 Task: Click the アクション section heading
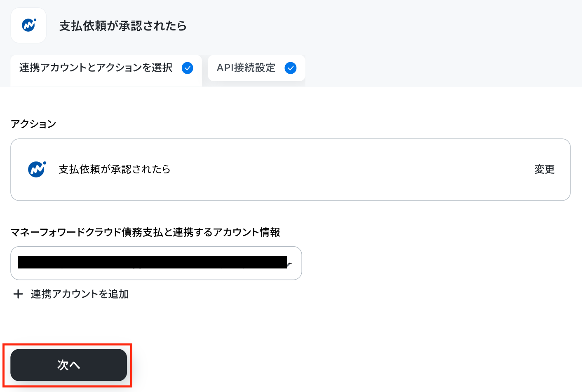pos(33,124)
